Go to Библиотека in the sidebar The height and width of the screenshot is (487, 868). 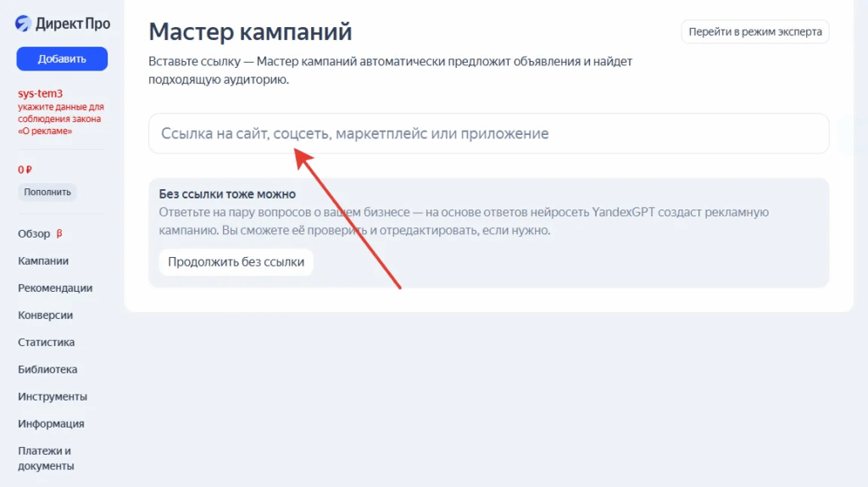(47, 370)
